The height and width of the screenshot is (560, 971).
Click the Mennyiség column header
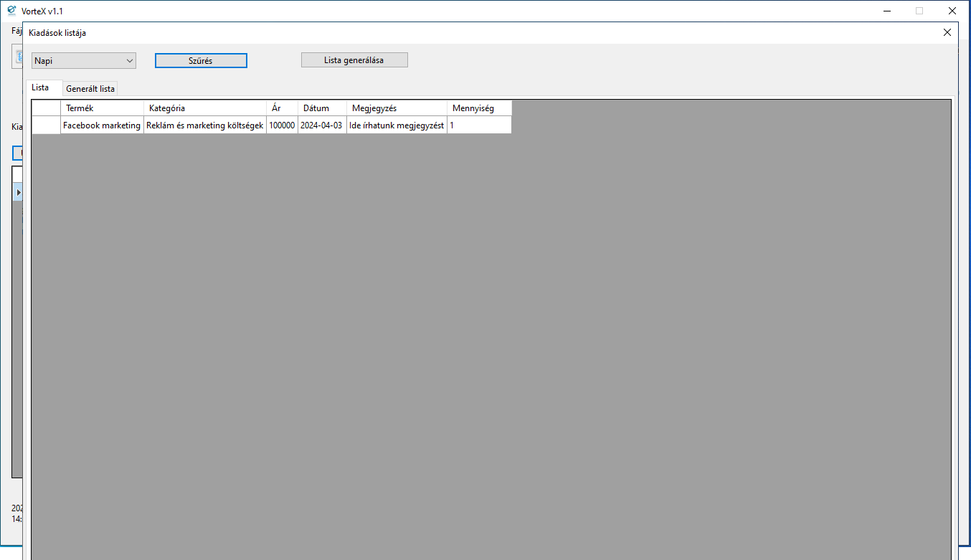(x=479, y=108)
